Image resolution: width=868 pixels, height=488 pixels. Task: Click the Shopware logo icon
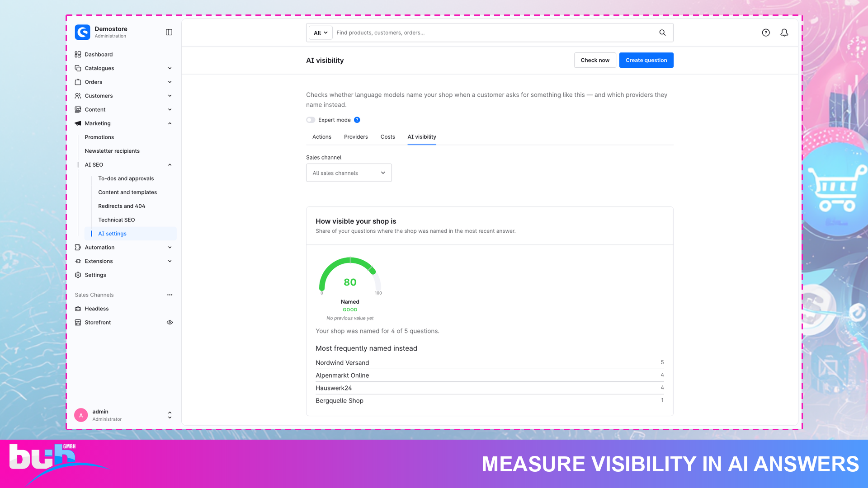pos(83,32)
